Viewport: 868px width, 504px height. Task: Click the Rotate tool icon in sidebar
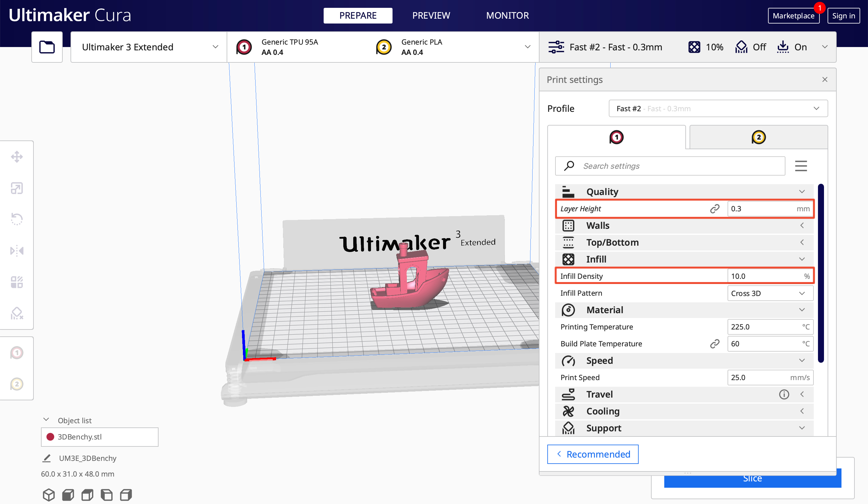pos(16,219)
